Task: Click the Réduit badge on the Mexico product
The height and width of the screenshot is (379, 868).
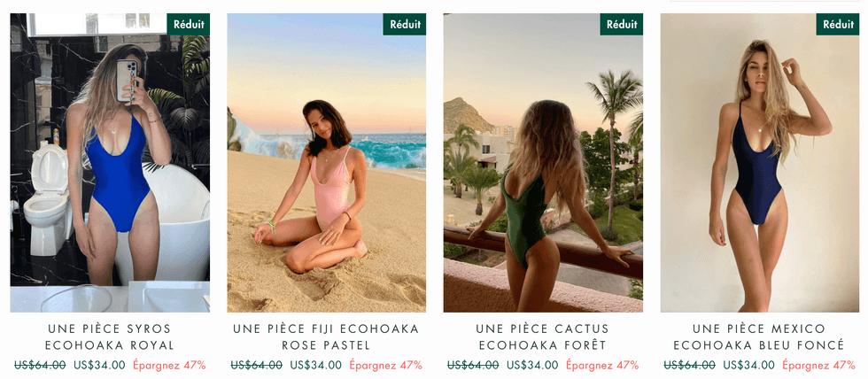Action: point(838,24)
